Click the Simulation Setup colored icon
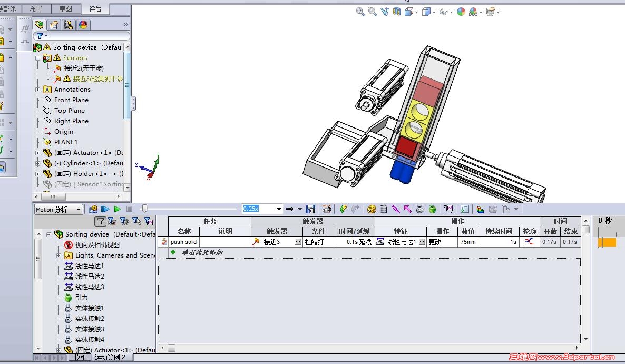The height and width of the screenshot is (364, 625). 480,209
